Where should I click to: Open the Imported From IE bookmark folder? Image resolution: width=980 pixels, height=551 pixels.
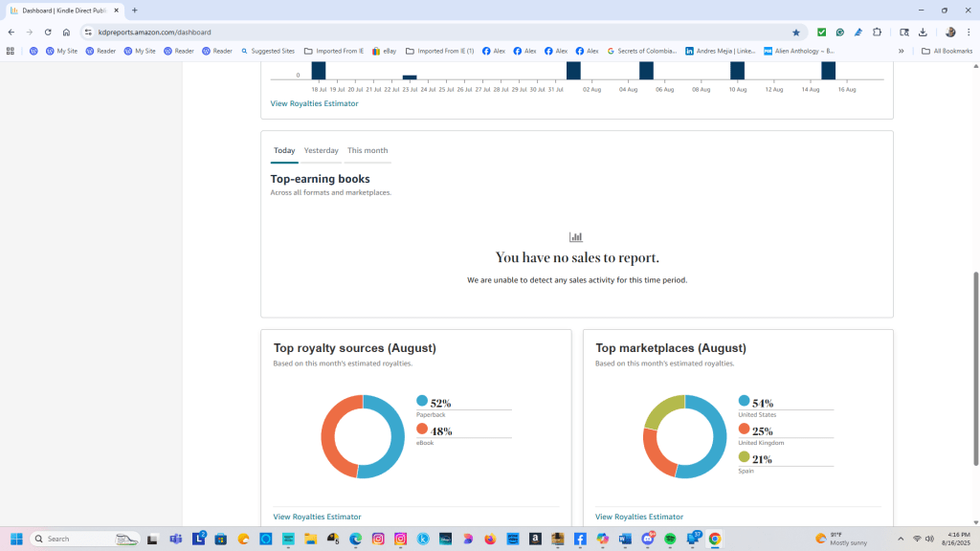pos(333,51)
